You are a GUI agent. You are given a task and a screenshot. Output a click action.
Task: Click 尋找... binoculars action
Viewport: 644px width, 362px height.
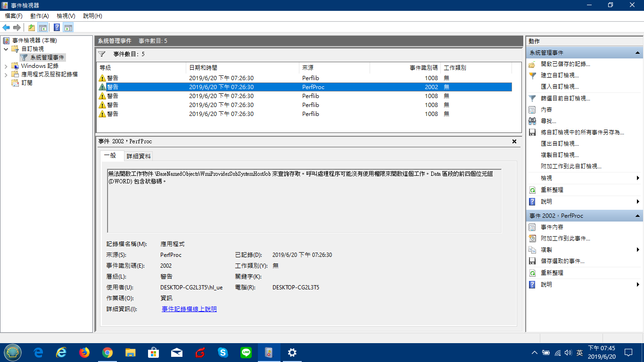point(548,121)
